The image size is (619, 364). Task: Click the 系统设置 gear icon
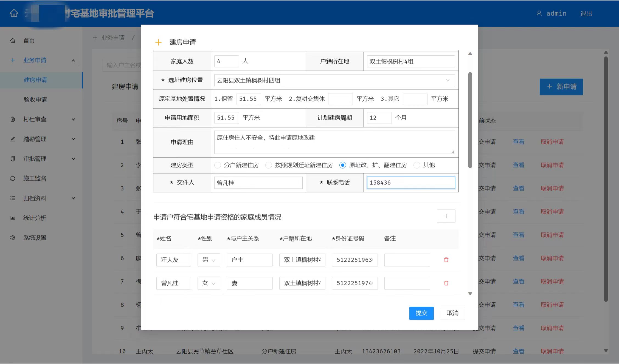coord(13,238)
